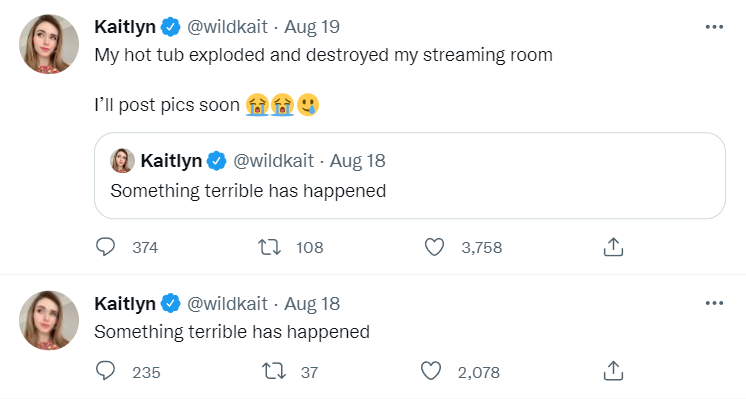This screenshot has height=399, width=746.
Task: Retweet the tweet with 37 retweets
Action: [x=274, y=371]
